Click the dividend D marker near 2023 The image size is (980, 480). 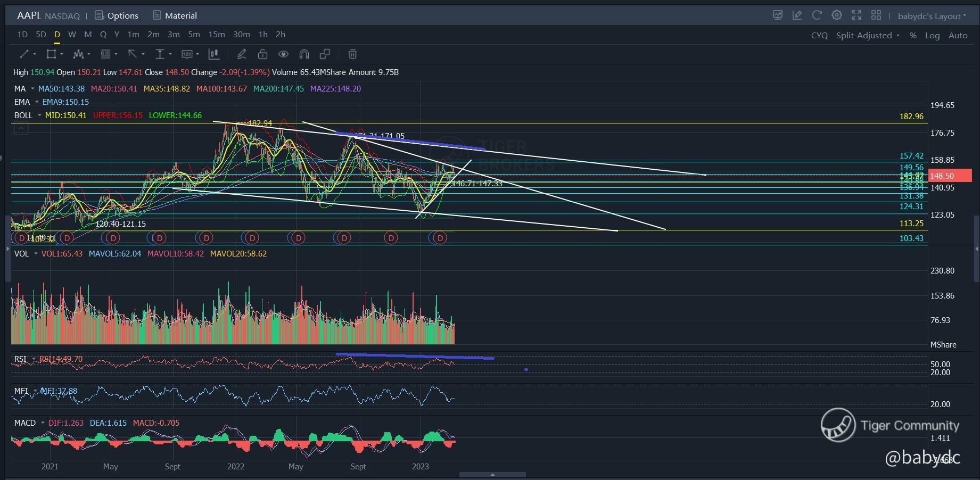pyautogui.click(x=440, y=238)
